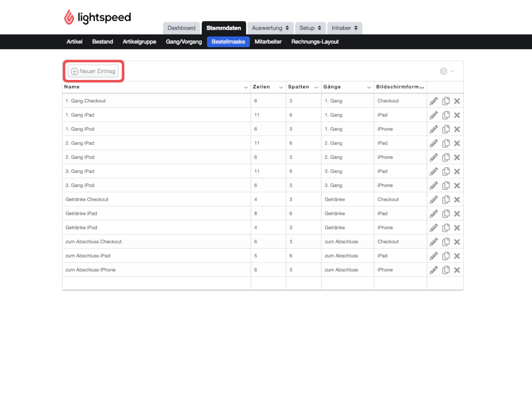Delete the Getränke Checkout entry
This screenshot has width=532, height=396.
coord(457,199)
